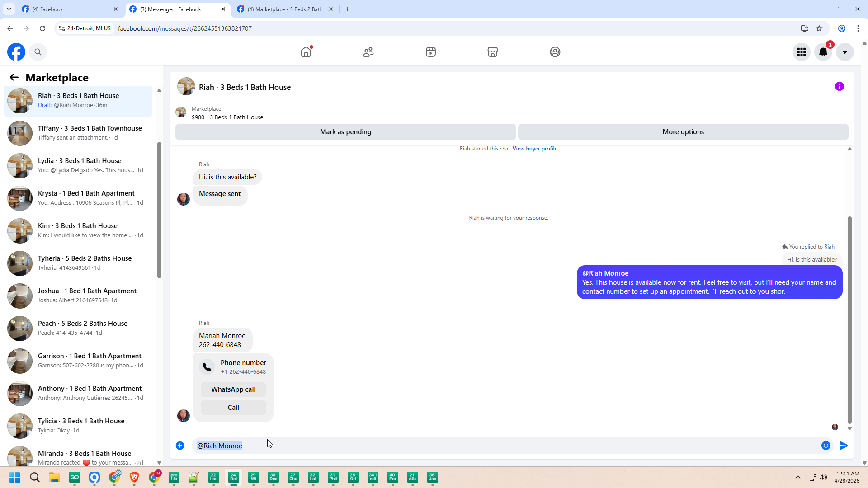Switch to the Marketplace 5 Beds browser tab
The width and height of the screenshot is (868, 488).
(286, 9)
